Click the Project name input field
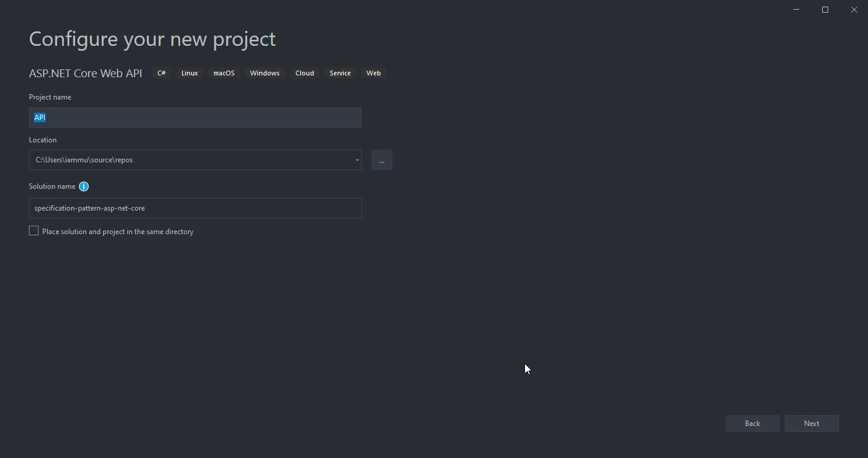 [x=195, y=118]
